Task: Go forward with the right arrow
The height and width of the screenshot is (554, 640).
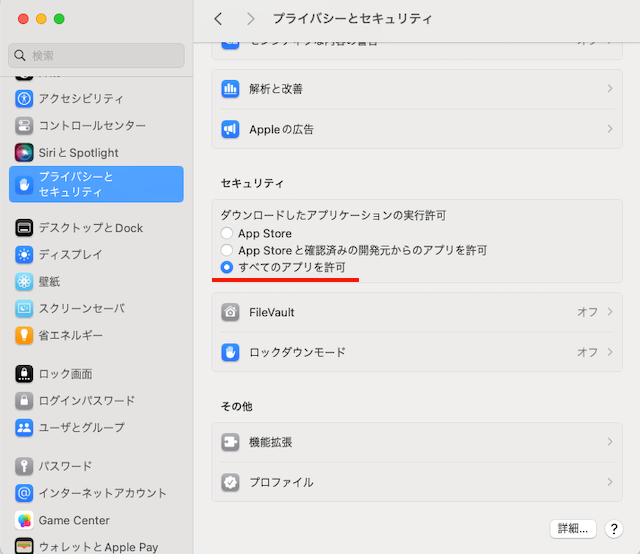Action: pyautogui.click(x=251, y=19)
